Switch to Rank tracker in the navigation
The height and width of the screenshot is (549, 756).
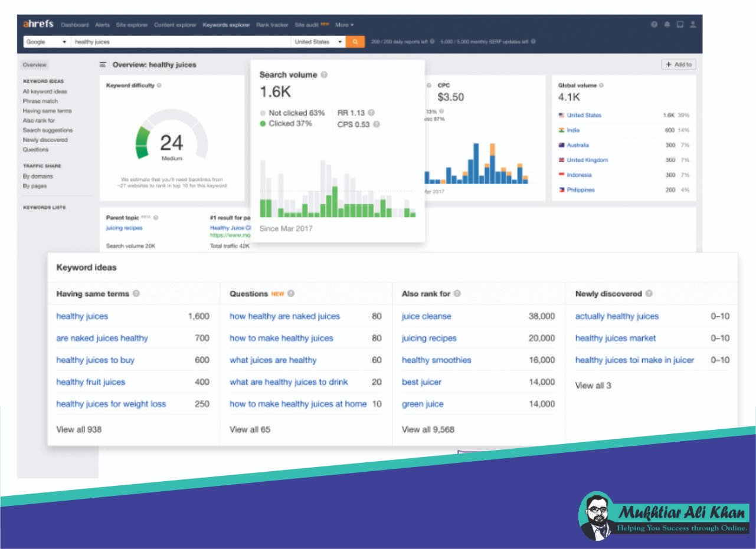tap(271, 25)
